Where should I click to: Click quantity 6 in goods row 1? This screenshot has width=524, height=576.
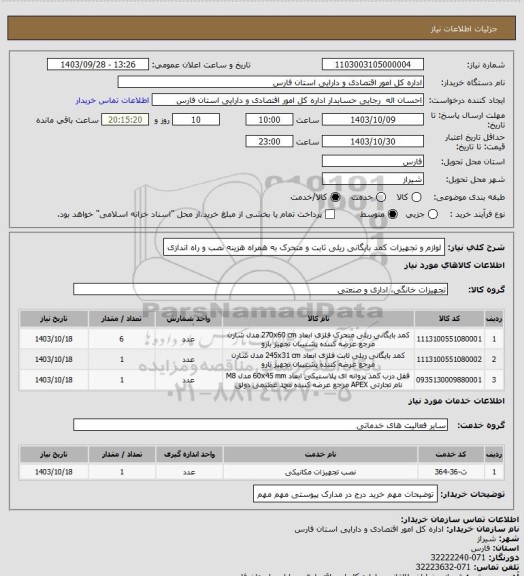coord(122,339)
